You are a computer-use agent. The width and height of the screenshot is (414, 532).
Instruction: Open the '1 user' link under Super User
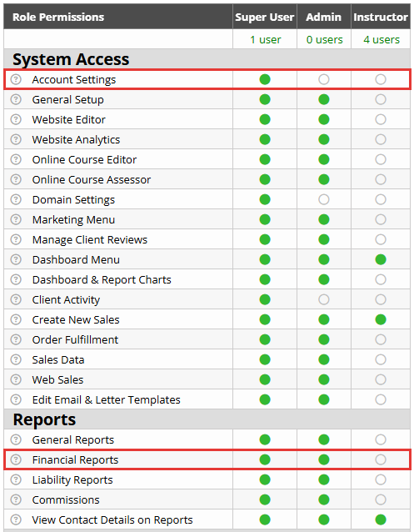point(266,40)
